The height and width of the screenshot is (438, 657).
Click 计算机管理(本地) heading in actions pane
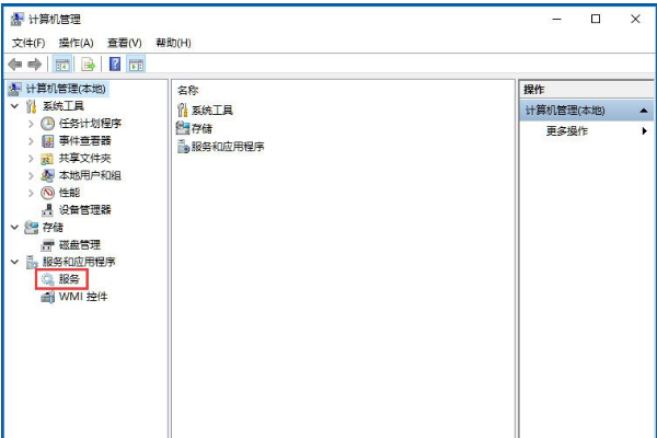[565, 111]
